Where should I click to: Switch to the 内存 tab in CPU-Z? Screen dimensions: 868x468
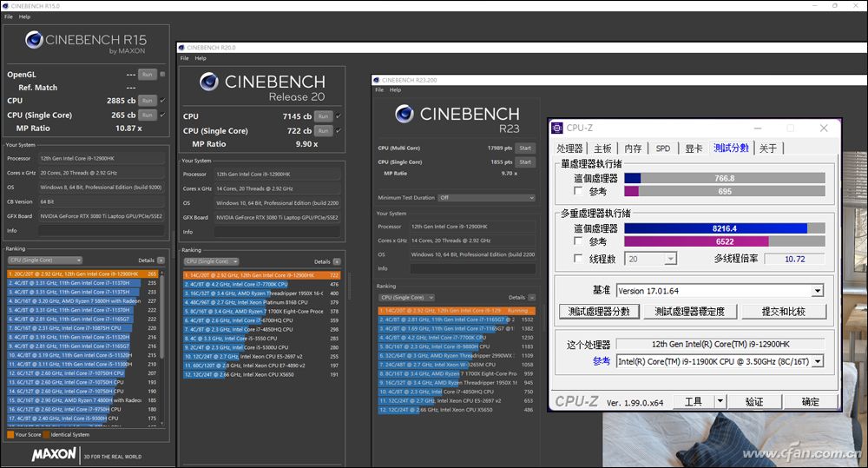[x=633, y=148]
